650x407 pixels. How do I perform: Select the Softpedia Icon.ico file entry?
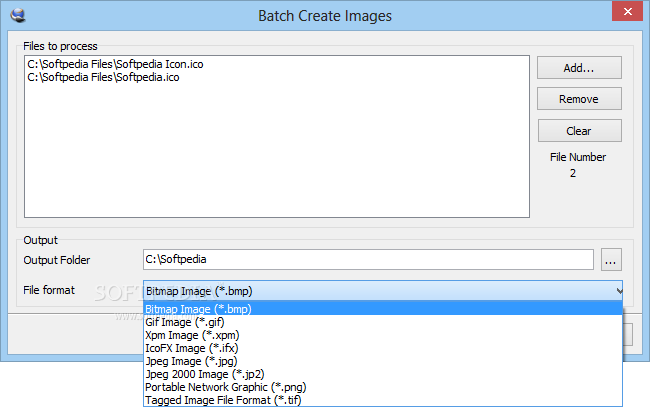click(115, 64)
